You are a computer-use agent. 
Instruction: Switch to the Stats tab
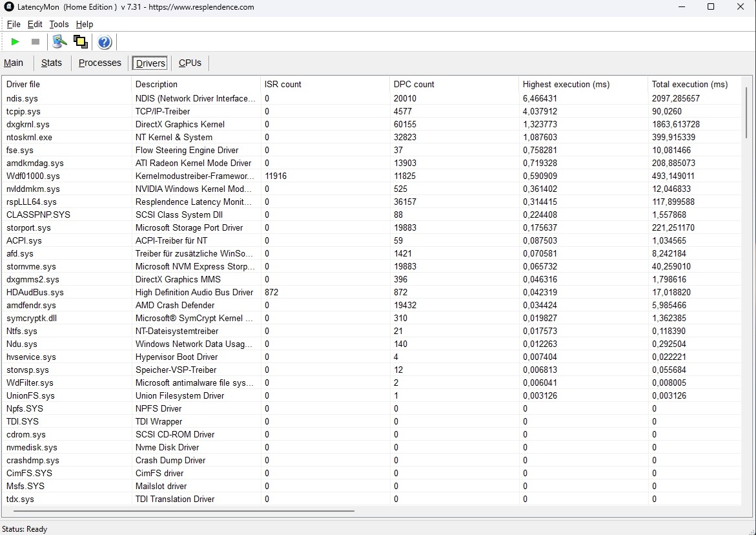(52, 63)
